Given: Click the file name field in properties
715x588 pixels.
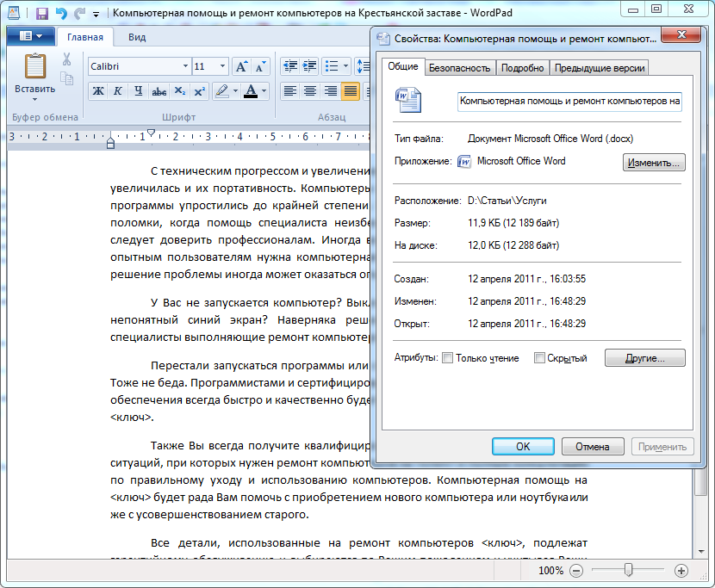Looking at the screenshot, I should pos(569,101).
